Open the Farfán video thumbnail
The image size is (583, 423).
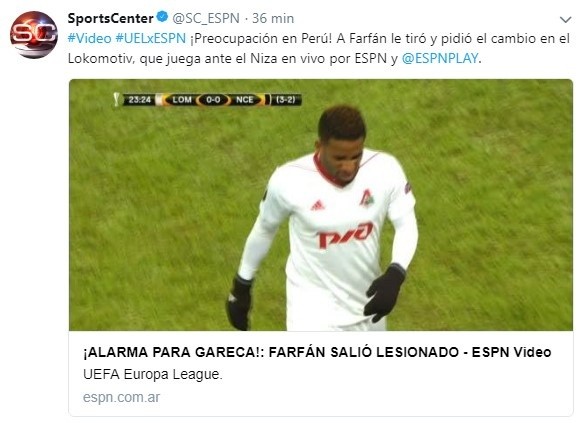[x=321, y=205]
